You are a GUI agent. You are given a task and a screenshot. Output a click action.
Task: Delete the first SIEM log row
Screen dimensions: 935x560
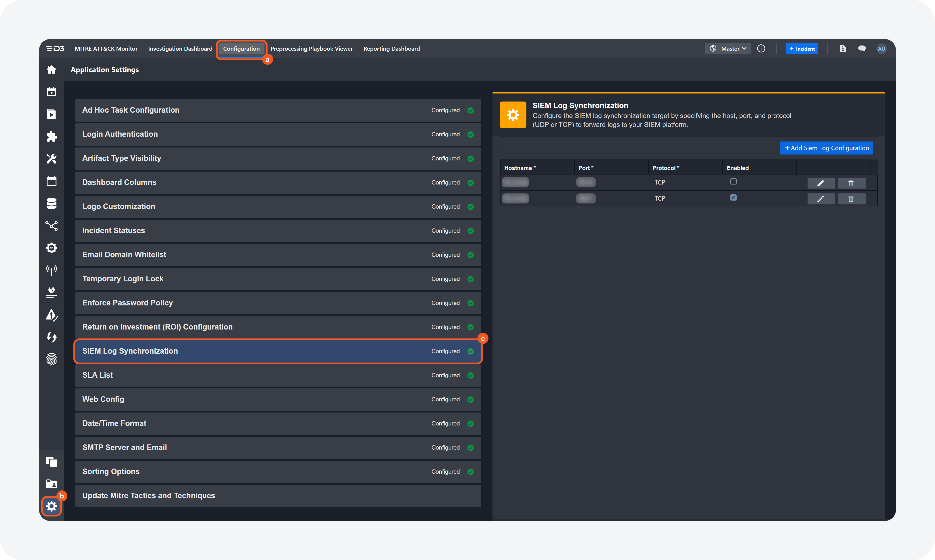851,183
